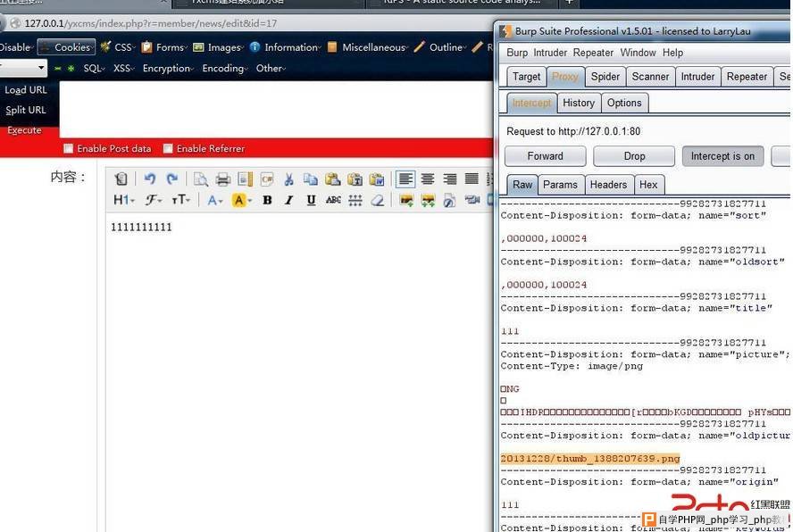Viewport: 793px width, 532px height.
Task: Open the multi-image upload icon
Action: tap(428, 200)
